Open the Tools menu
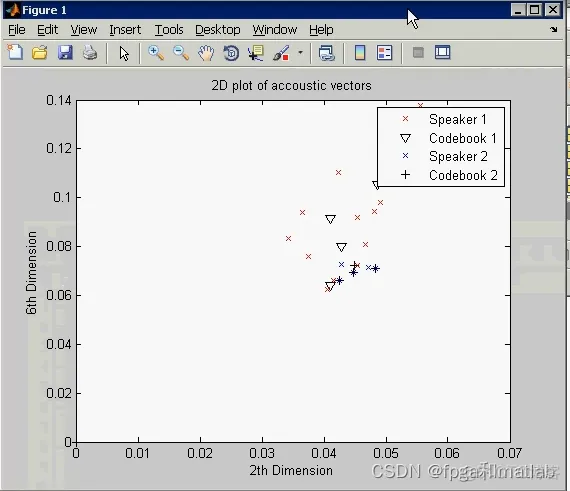 pos(169,29)
